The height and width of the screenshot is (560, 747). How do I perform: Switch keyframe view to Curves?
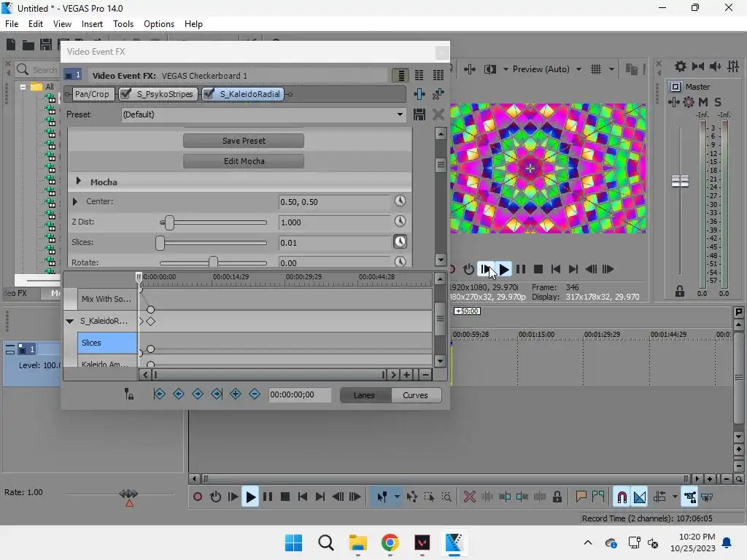[415, 395]
